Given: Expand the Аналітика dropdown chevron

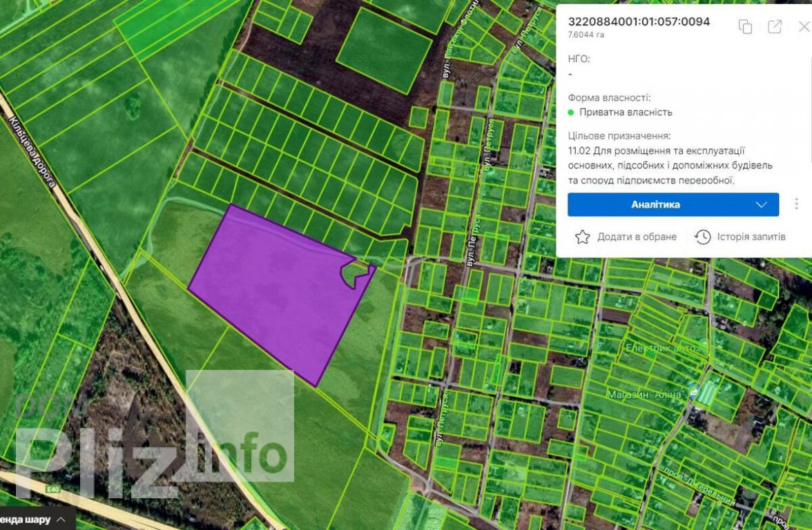Looking at the screenshot, I should click(x=762, y=205).
